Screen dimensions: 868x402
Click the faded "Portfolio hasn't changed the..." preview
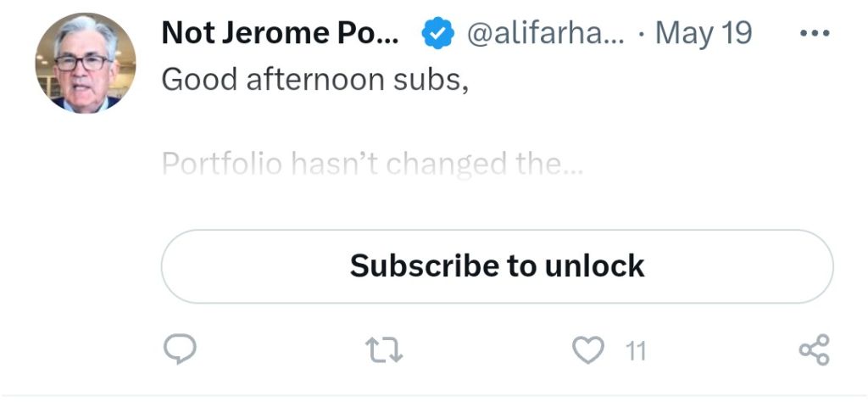(372, 163)
